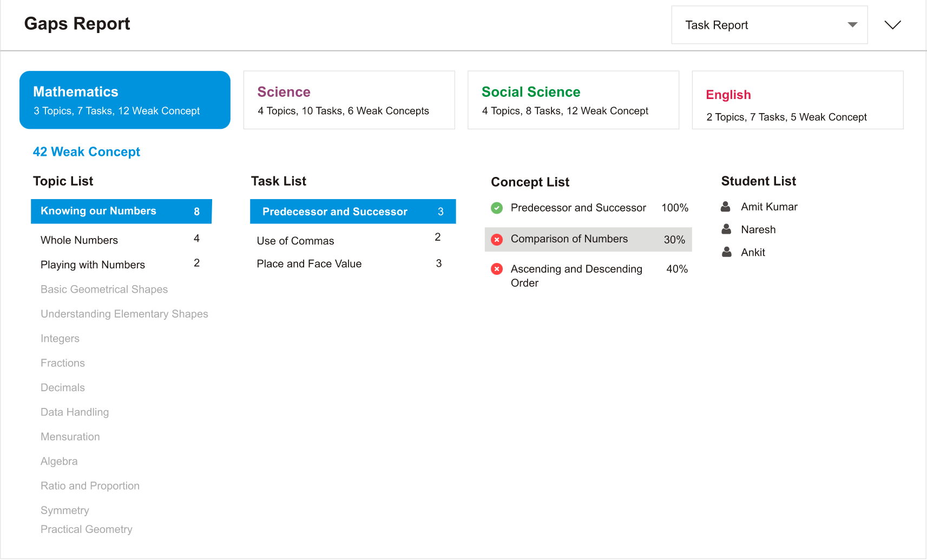
Task: Select the Use of Commas task
Action: pyautogui.click(x=295, y=240)
